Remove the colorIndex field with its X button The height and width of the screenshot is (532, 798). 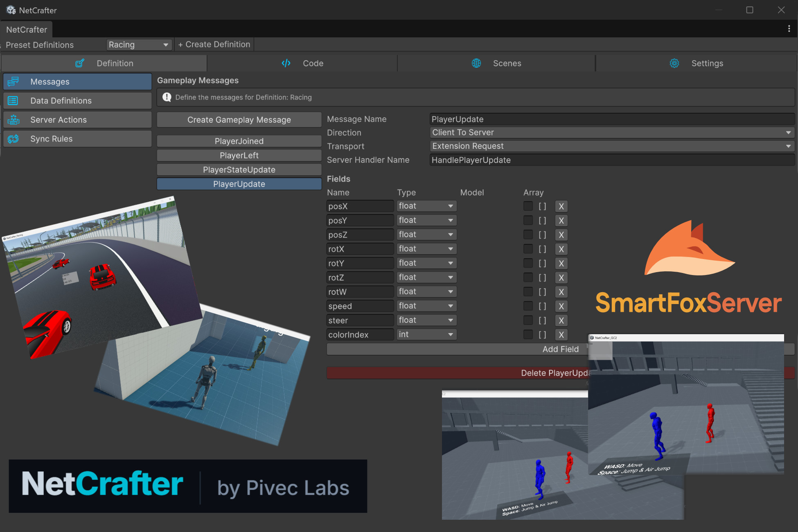point(561,335)
